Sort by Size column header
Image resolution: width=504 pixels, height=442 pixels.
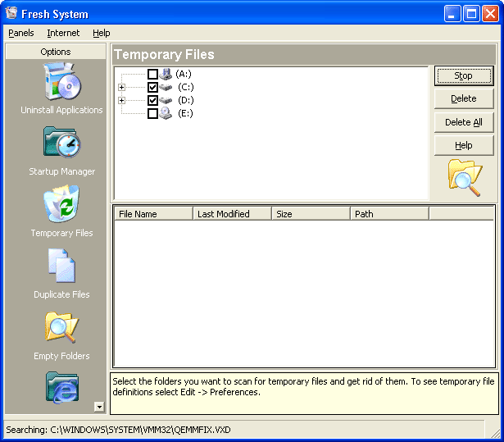pyautogui.click(x=311, y=214)
